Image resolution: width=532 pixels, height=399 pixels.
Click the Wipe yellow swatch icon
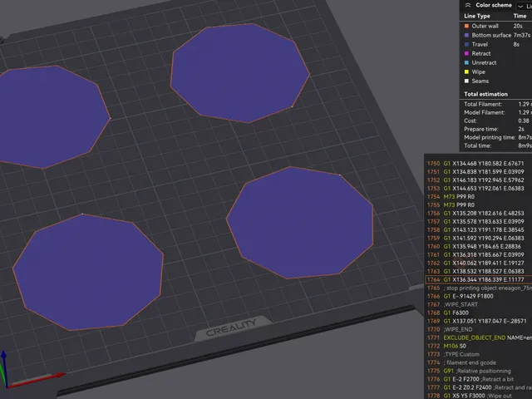(x=466, y=72)
